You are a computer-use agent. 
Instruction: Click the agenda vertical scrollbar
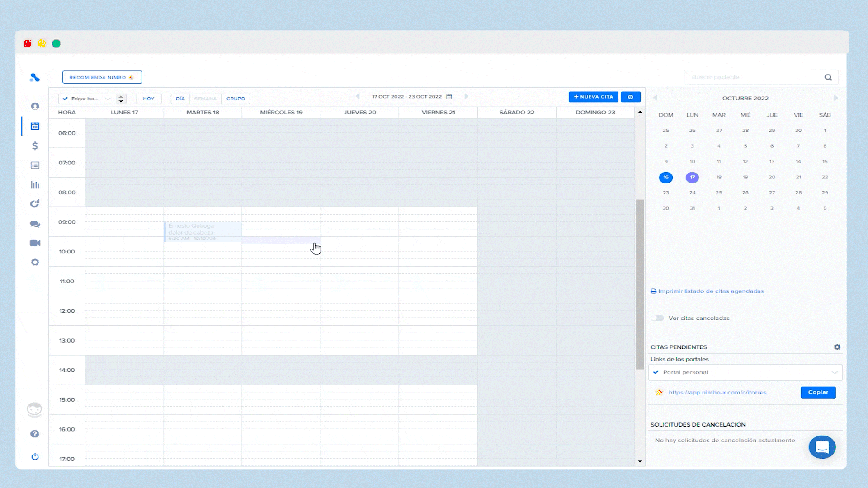click(x=640, y=285)
